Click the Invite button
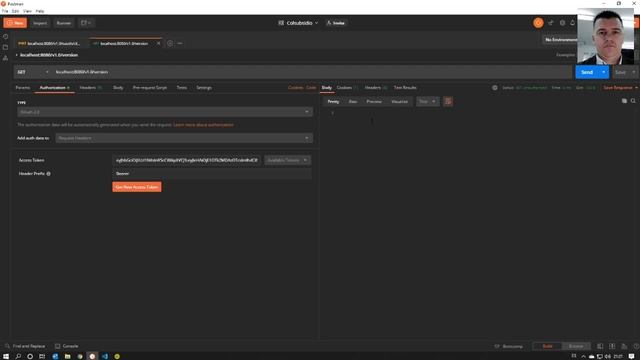This screenshot has width=640, height=360. (x=336, y=23)
